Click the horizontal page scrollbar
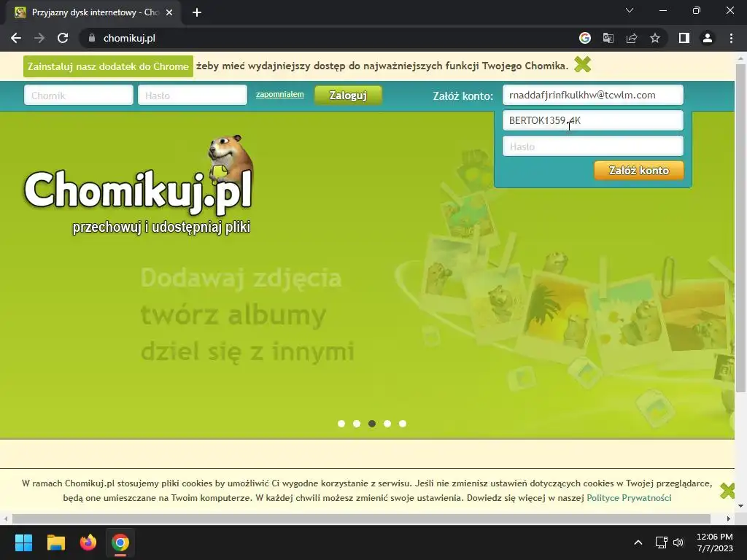The width and height of the screenshot is (747, 560). pyautogui.click(x=361, y=518)
